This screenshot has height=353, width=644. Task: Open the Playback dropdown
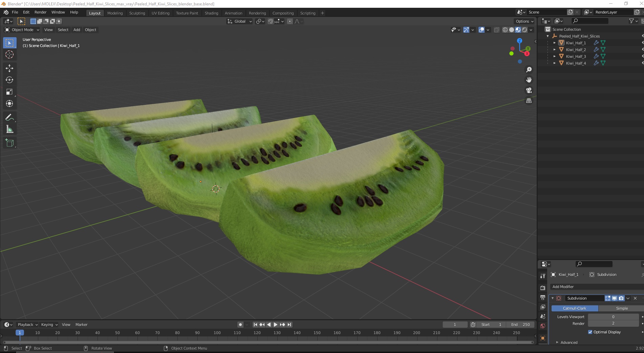28,325
